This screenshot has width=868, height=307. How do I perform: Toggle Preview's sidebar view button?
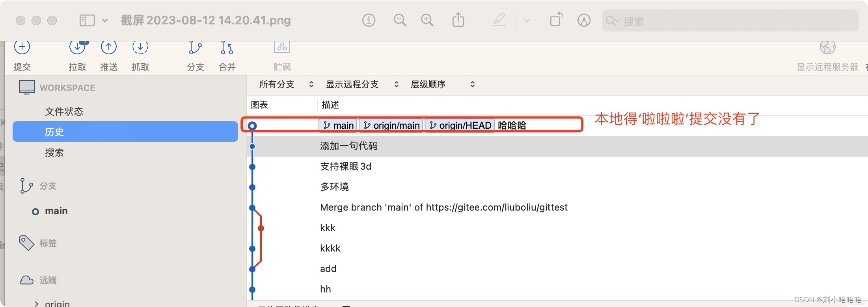[87, 20]
